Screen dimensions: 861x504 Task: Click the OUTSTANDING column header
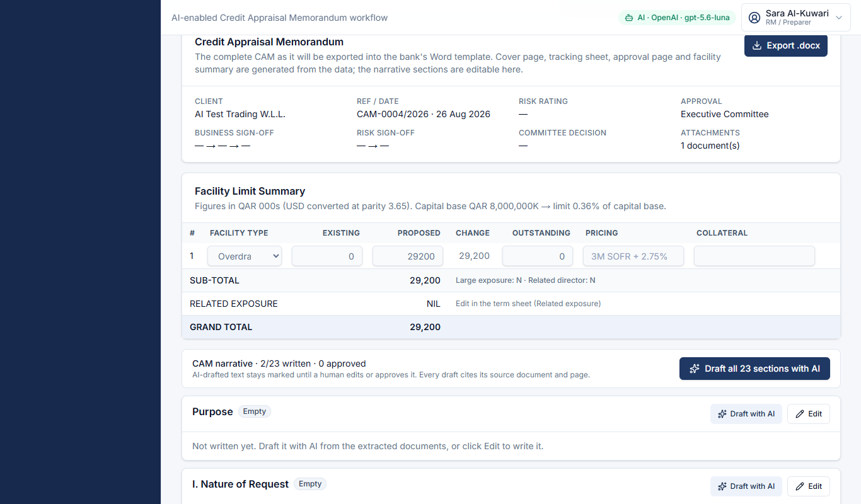[541, 233]
